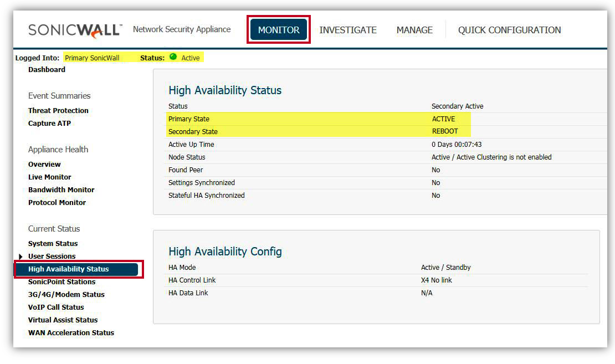Click the Active Up Time value 0 Days 00:07:43
The image size is (615, 364).
coord(457,145)
